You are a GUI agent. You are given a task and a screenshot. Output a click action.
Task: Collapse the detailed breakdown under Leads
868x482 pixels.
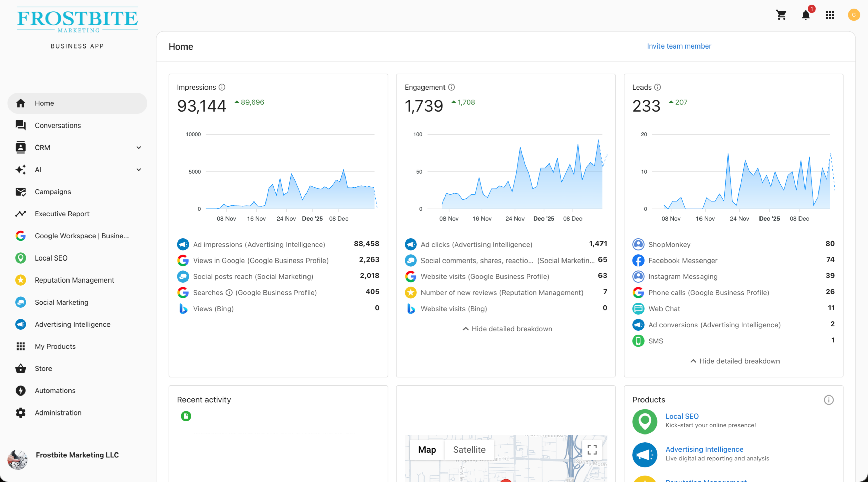(x=735, y=361)
